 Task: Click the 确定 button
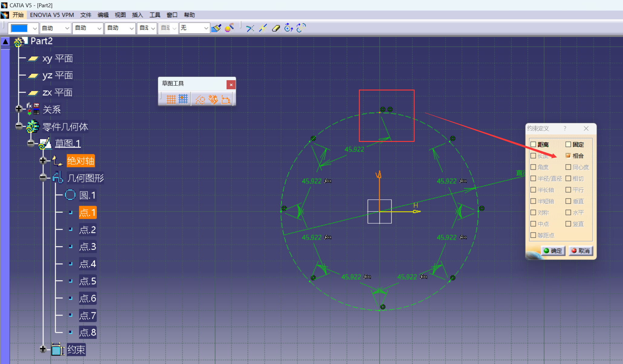pyautogui.click(x=553, y=251)
